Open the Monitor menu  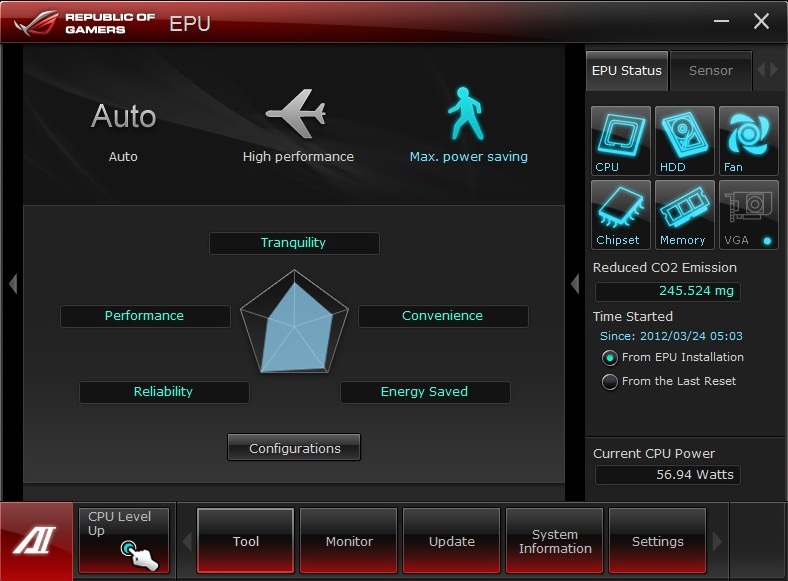coord(348,541)
